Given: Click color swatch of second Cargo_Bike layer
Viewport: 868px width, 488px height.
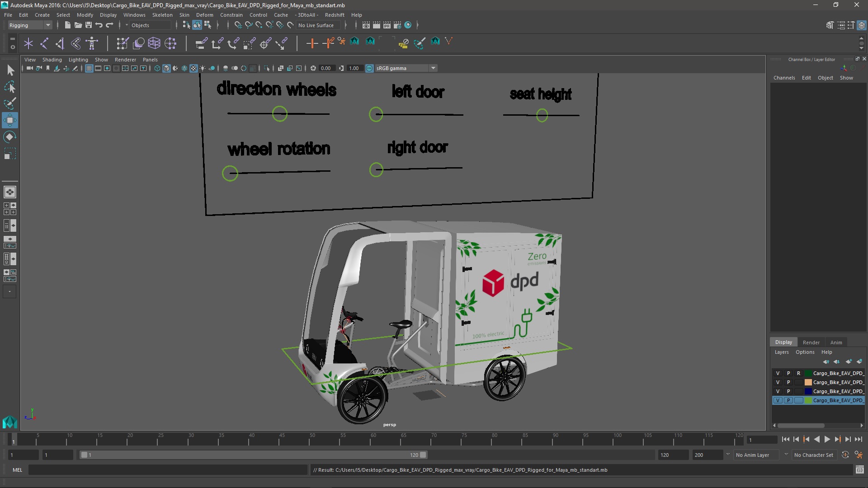Looking at the screenshot, I should coord(808,382).
